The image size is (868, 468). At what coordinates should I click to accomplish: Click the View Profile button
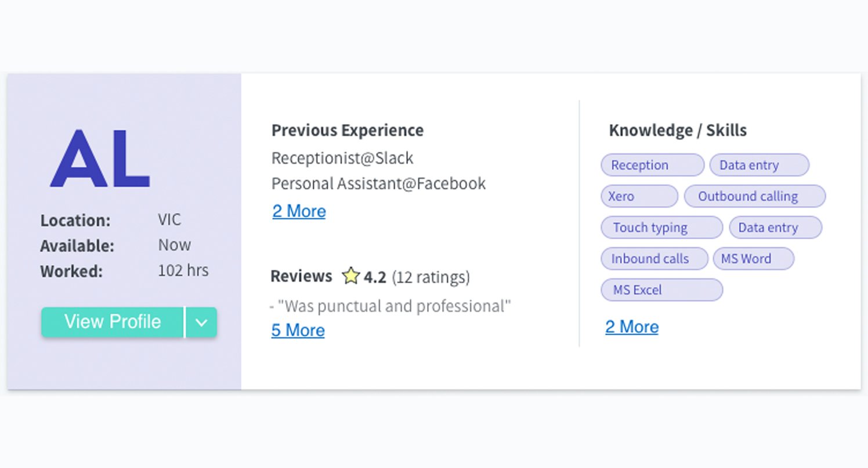113,322
